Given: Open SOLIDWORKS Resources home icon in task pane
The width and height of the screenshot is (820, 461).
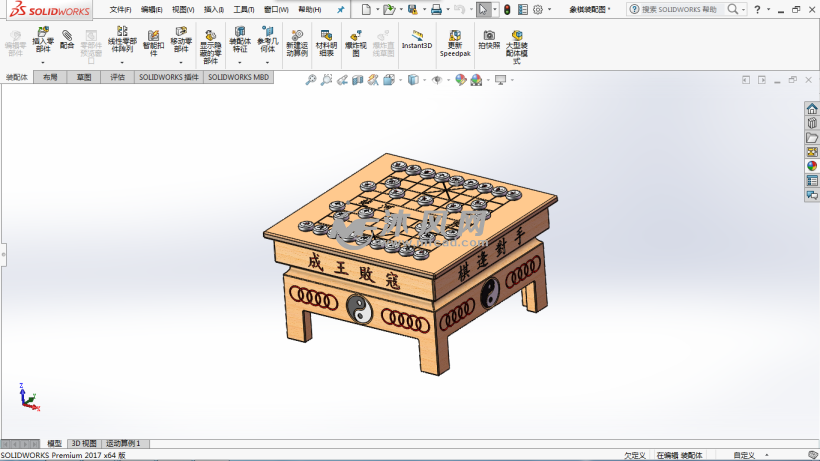Looking at the screenshot, I should point(812,108).
